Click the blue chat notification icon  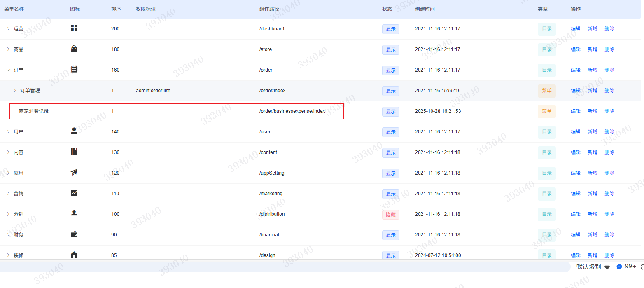point(619,267)
